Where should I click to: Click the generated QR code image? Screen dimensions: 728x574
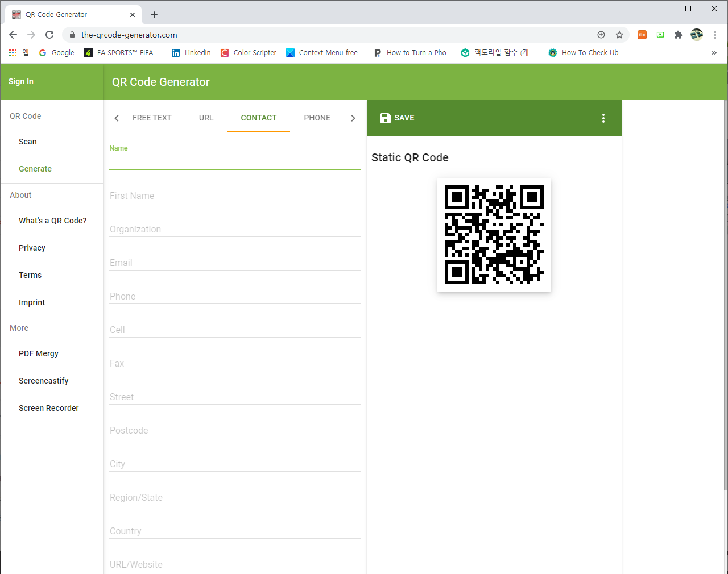coord(494,235)
